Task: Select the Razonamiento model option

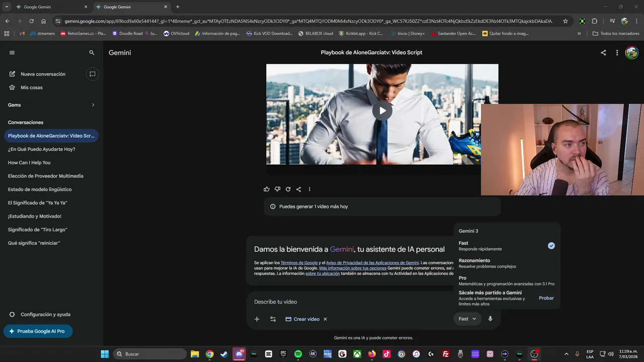Action: (x=507, y=263)
